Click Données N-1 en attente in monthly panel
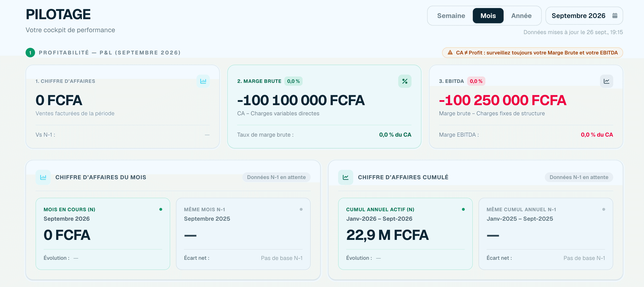Image resolution: width=644 pixels, height=287 pixels. [276, 177]
